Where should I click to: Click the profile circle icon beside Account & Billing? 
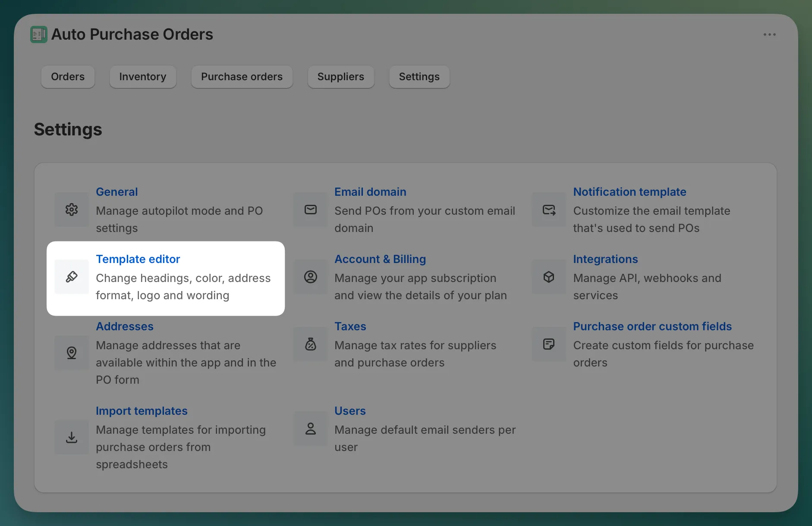(311, 277)
